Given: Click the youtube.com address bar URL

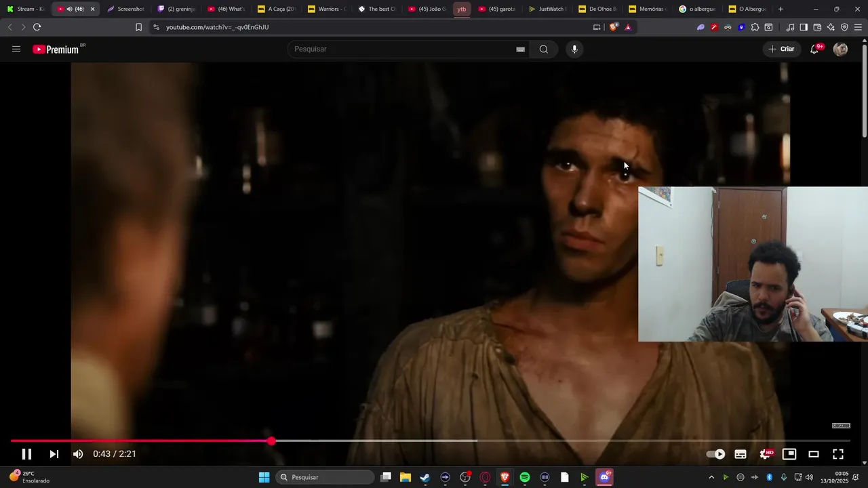Looking at the screenshot, I should 217,27.
